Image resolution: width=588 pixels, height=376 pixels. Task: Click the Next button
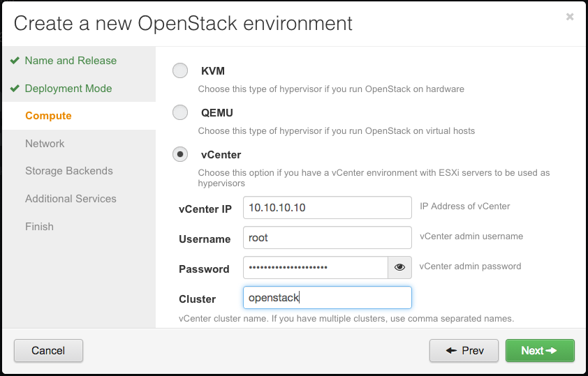[x=540, y=350]
